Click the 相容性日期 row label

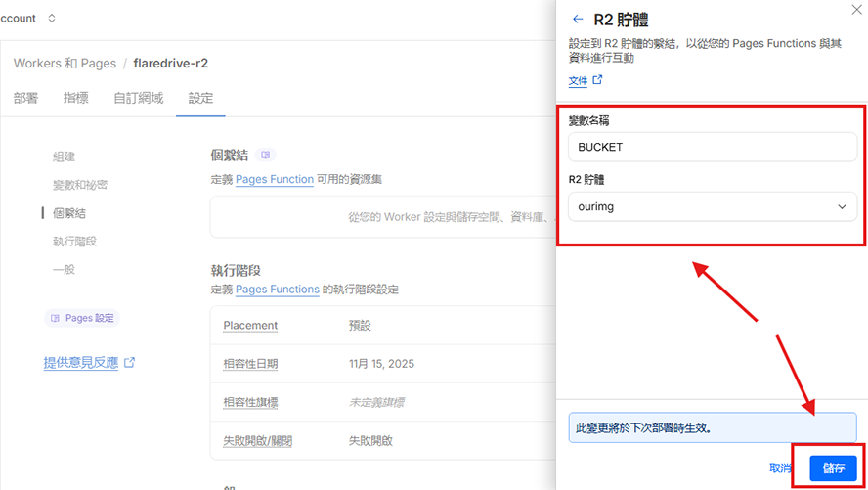tap(250, 364)
